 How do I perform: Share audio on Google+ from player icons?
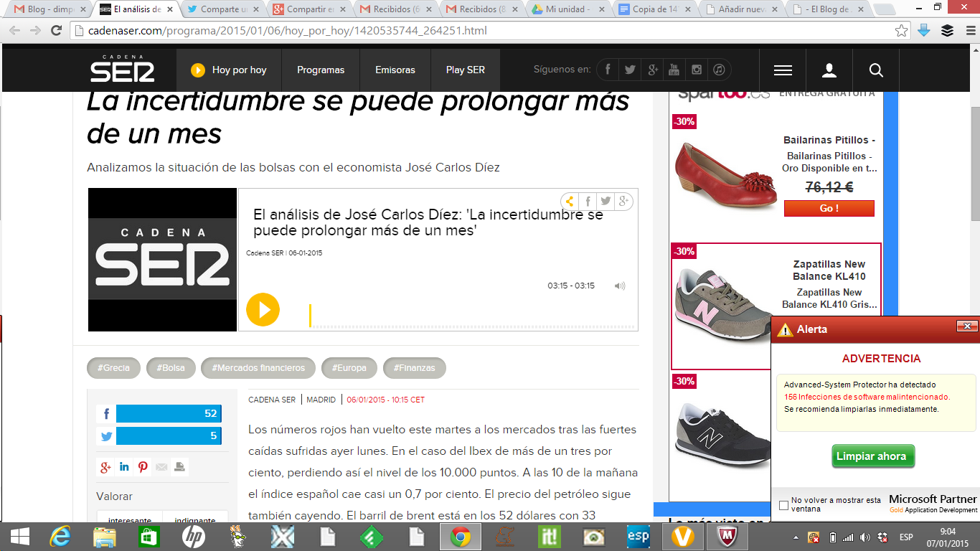pos(624,202)
